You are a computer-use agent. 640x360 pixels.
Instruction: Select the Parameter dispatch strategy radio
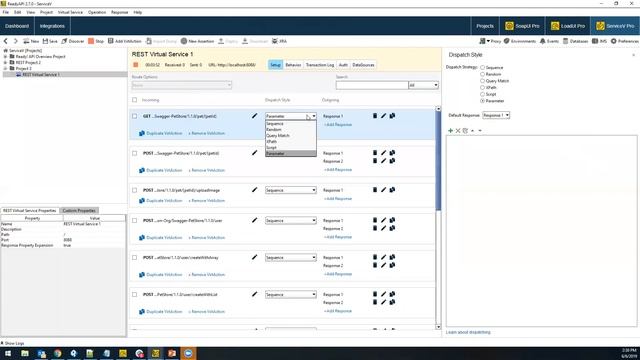click(x=482, y=100)
